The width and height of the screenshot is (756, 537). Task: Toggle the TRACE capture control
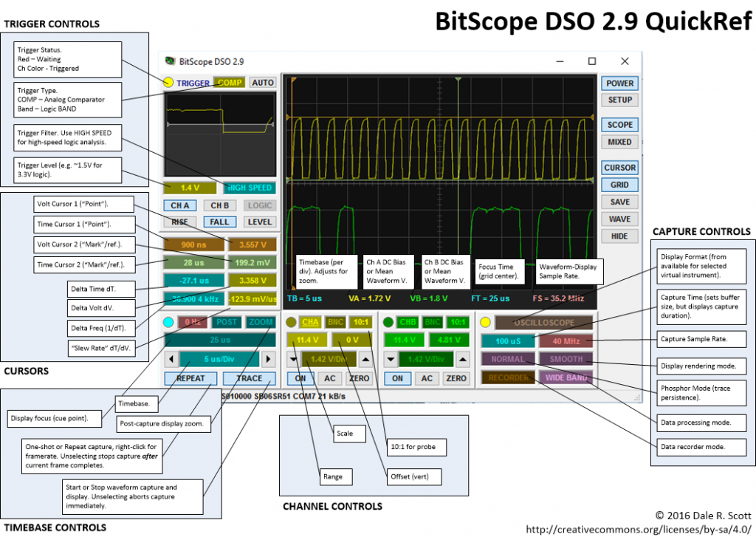click(x=249, y=377)
